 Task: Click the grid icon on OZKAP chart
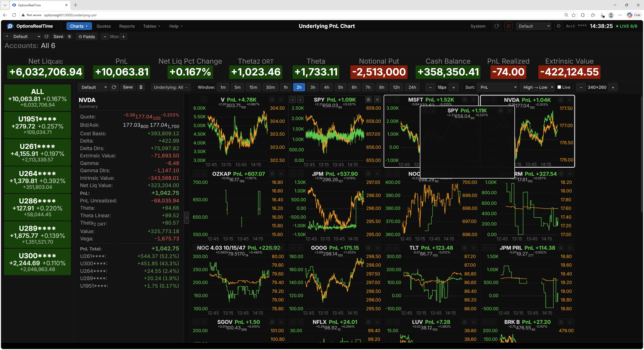coord(272,174)
